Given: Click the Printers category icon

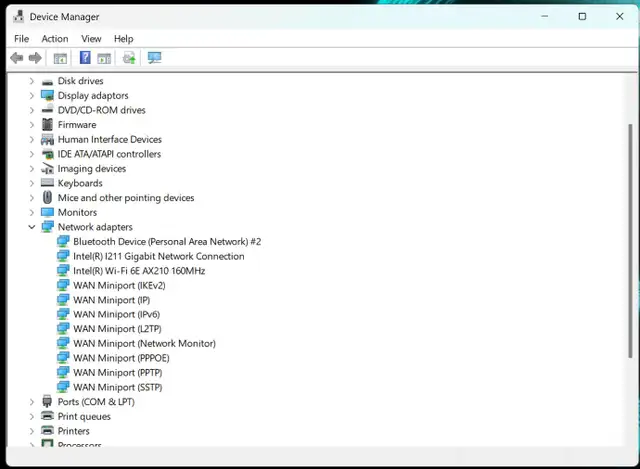Looking at the screenshot, I should 47,431.
